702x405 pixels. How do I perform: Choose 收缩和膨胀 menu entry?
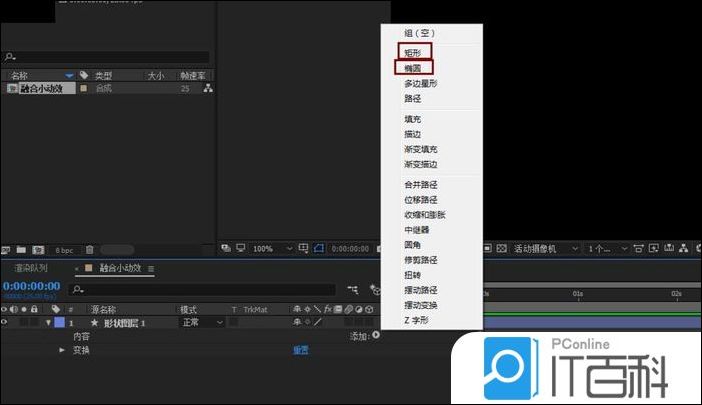click(x=425, y=215)
